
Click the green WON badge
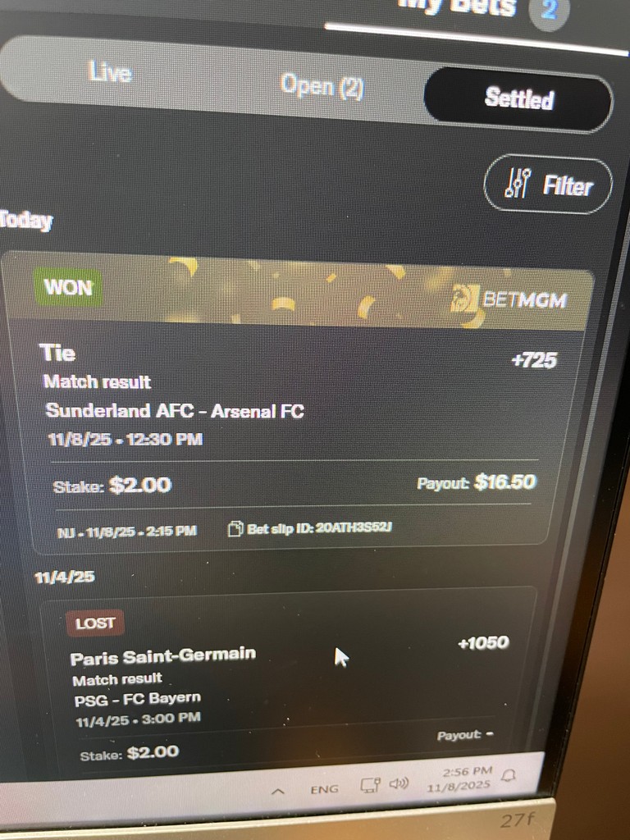(x=68, y=287)
